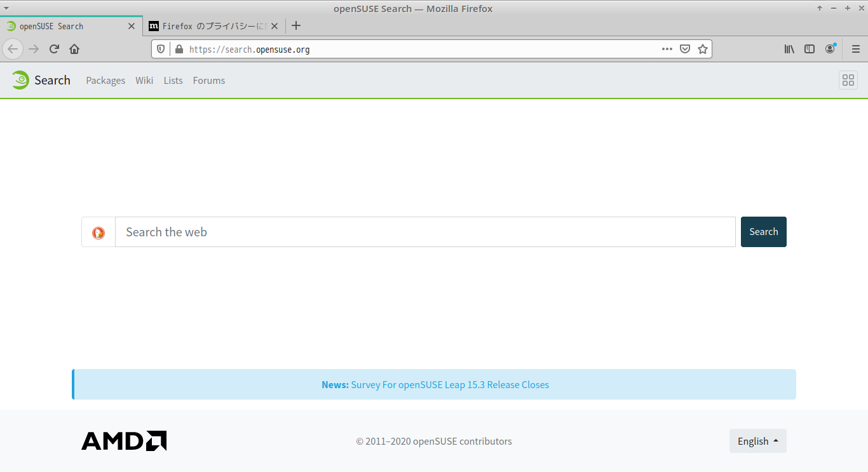Open the Lists navigation link
Image resolution: width=868 pixels, height=472 pixels.
173,81
